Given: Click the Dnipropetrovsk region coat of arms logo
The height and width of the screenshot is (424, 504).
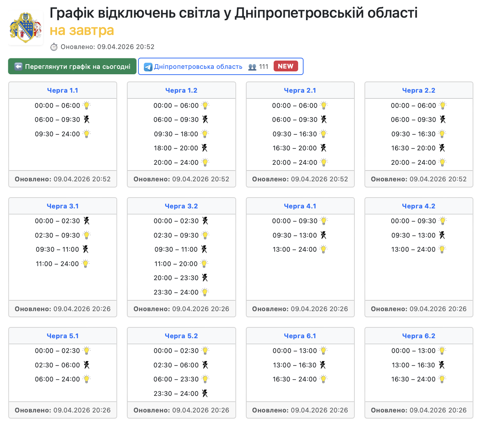Looking at the screenshot, I should (x=26, y=28).
